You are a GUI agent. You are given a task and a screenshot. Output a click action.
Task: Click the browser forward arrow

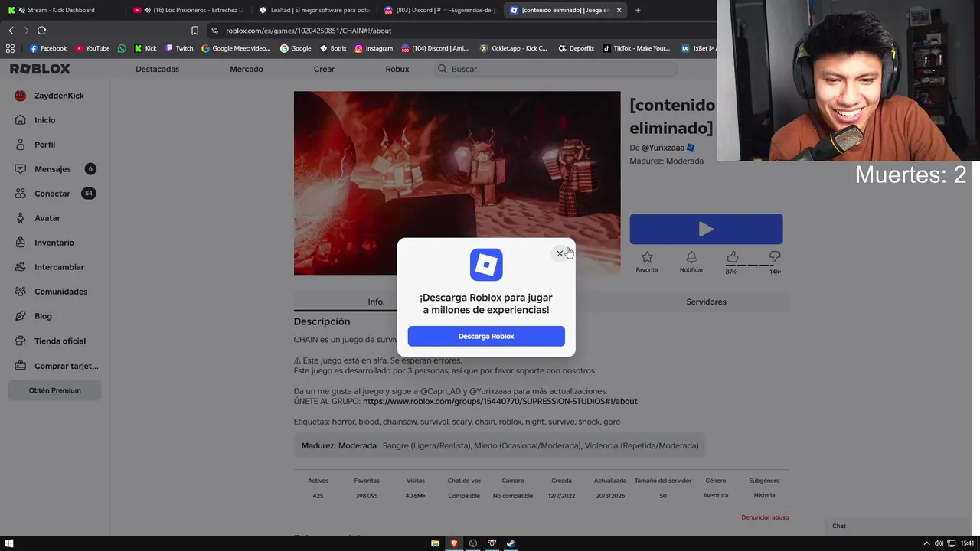click(26, 31)
